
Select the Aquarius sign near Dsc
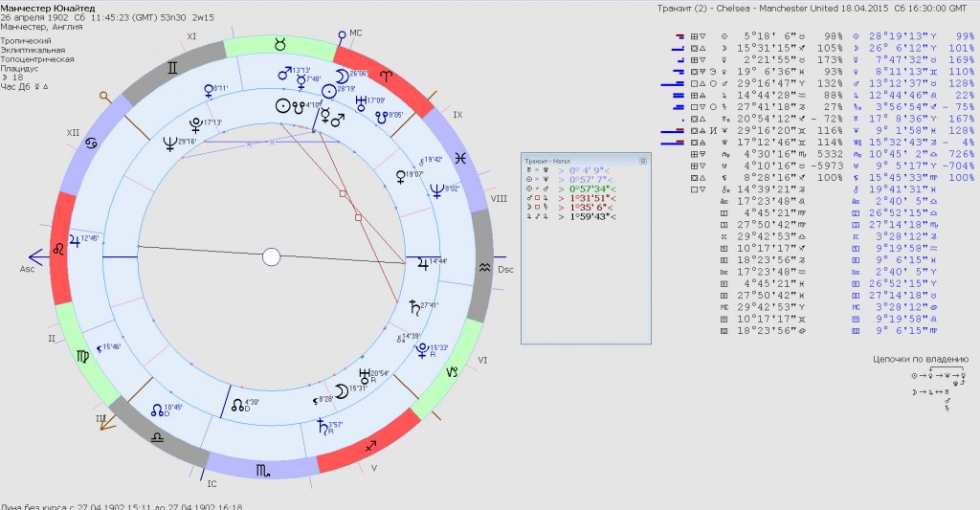click(484, 267)
